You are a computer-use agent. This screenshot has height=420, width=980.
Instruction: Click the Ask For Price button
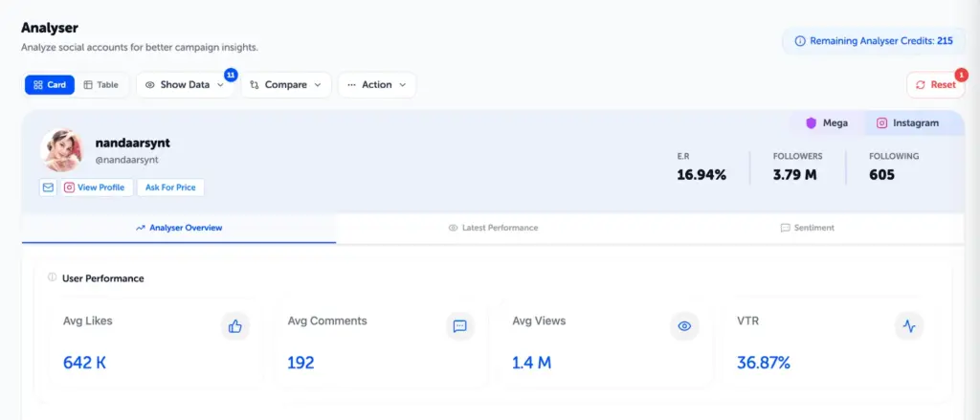[x=170, y=188]
